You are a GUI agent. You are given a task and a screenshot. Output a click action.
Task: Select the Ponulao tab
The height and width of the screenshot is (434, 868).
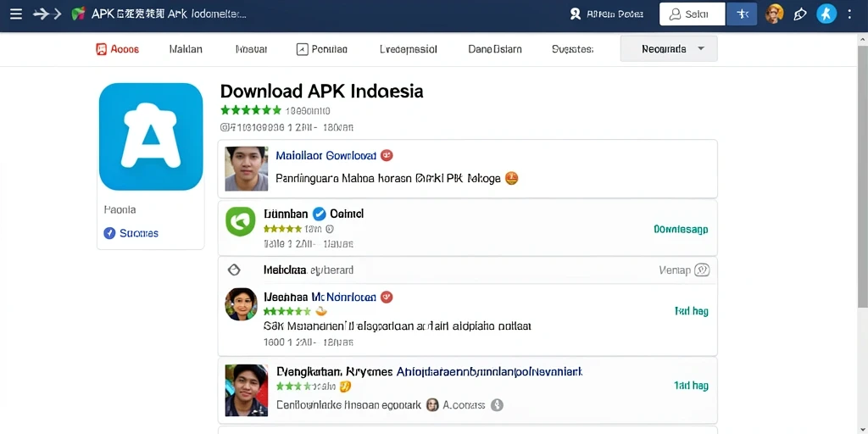[x=322, y=49]
